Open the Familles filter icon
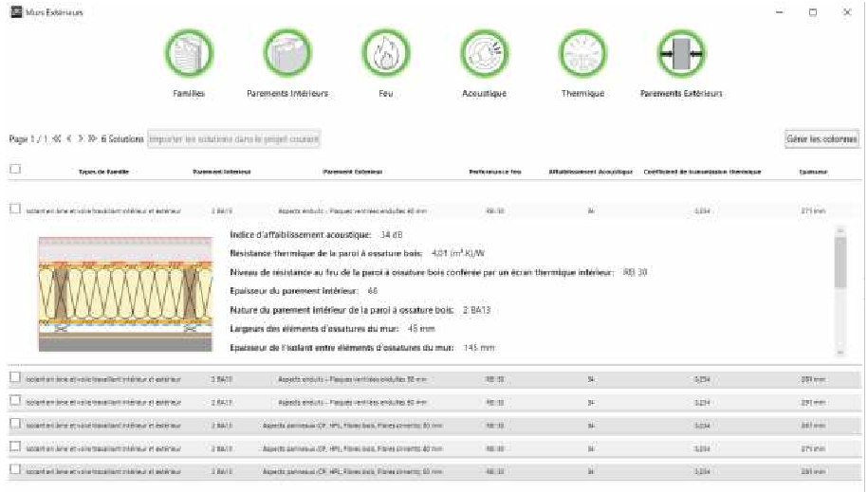This screenshot has height=492, width=868. [189, 53]
